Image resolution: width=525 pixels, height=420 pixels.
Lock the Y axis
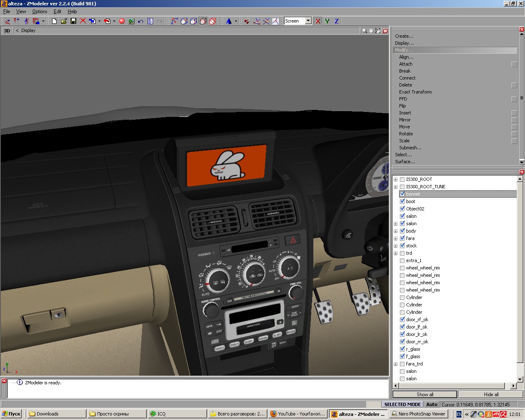327,21
